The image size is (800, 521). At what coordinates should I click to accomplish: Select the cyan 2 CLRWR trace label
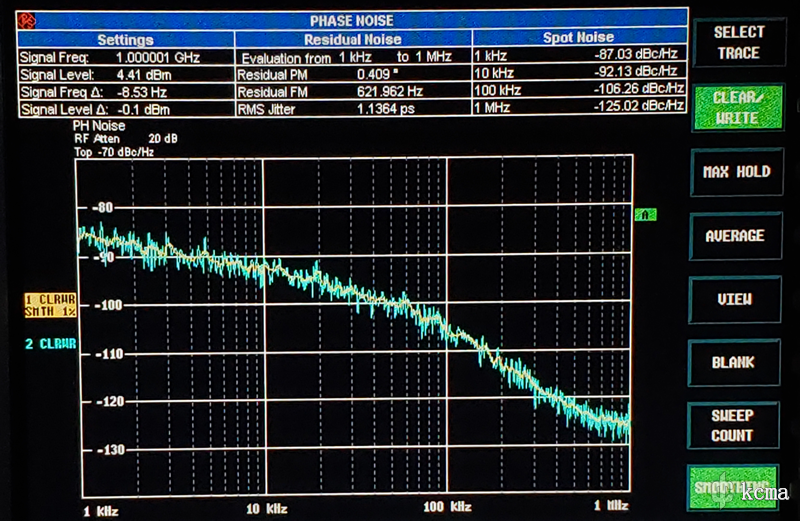coord(51,345)
